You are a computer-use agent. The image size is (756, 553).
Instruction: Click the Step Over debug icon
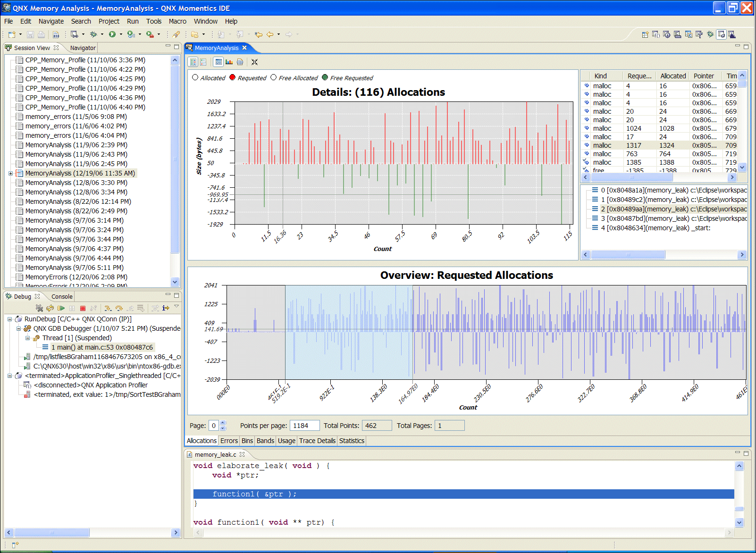pos(118,308)
